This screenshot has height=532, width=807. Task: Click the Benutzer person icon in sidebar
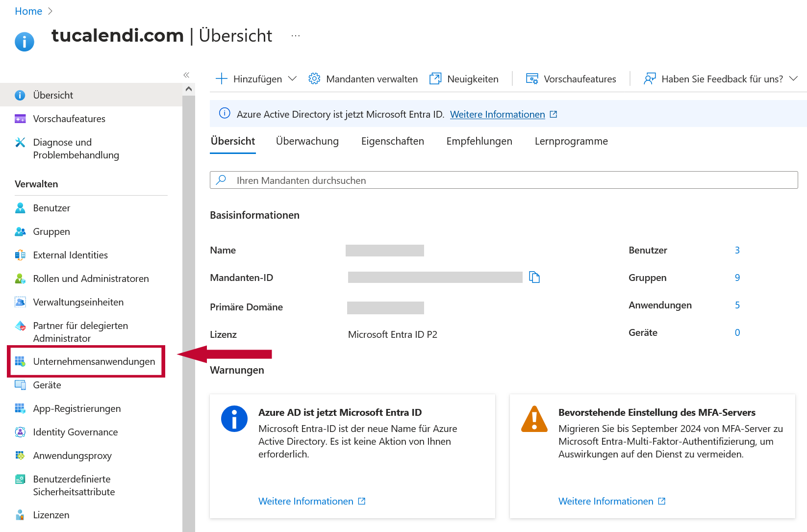20,208
